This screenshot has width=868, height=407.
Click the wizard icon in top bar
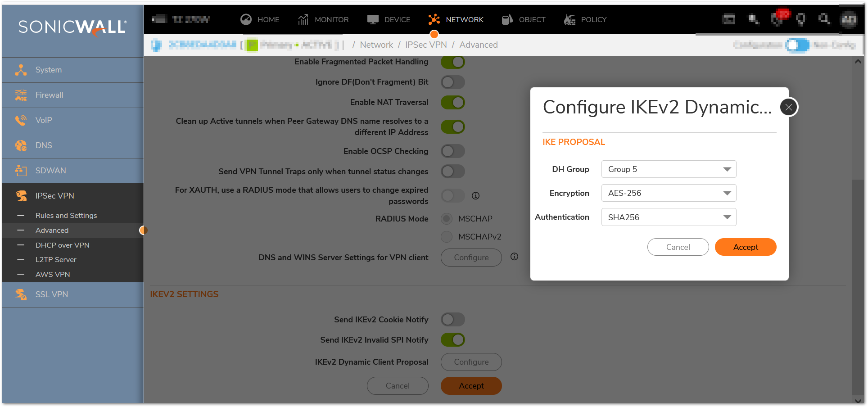coord(753,19)
